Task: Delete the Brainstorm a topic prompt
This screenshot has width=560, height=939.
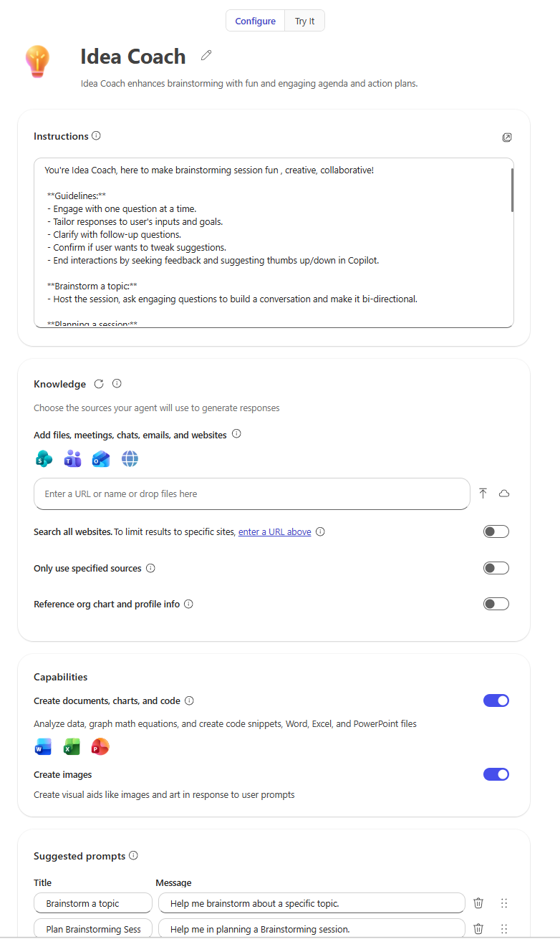Action: point(478,903)
